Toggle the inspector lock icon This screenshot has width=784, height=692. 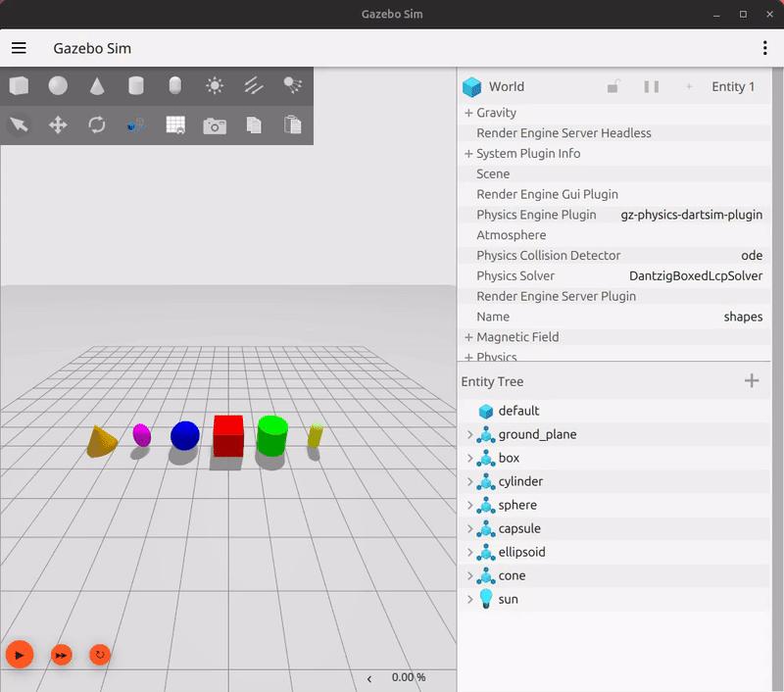[613, 86]
